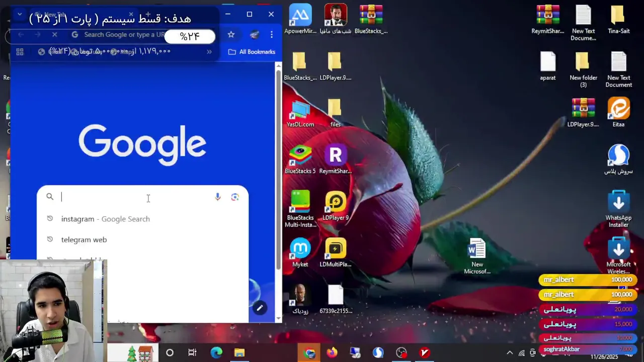Image resolution: width=644 pixels, height=362 pixels.
Task: Open the purple R ReymitShar app icon
Action: click(336, 159)
